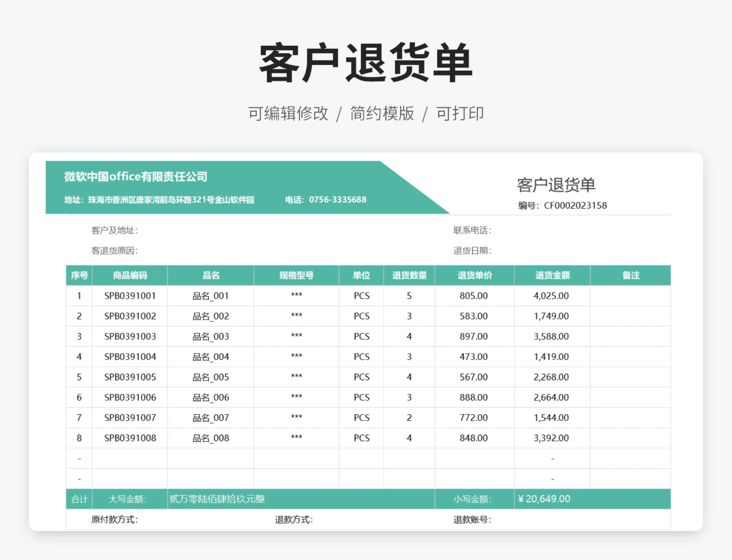Select the 商品编码 column header
This screenshot has width=732, height=560.
(x=130, y=275)
